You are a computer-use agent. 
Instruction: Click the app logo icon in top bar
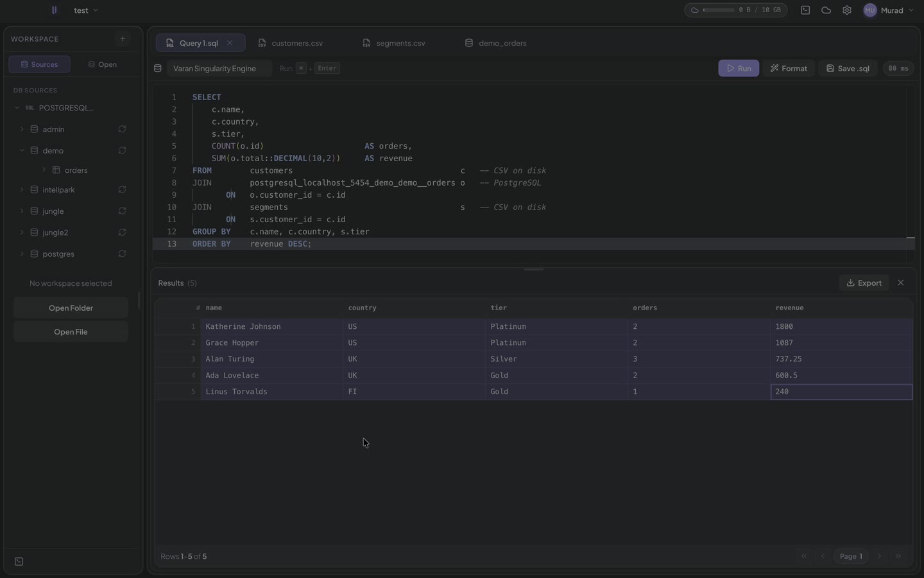tap(54, 10)
